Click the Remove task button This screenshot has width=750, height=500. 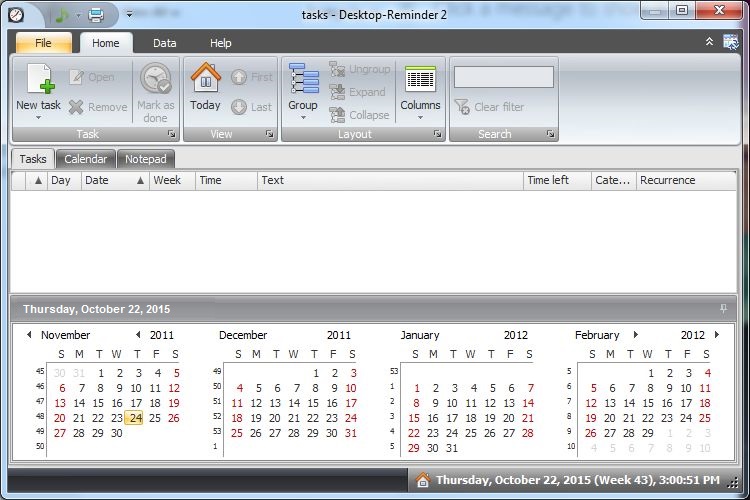(x=98, y=107)
